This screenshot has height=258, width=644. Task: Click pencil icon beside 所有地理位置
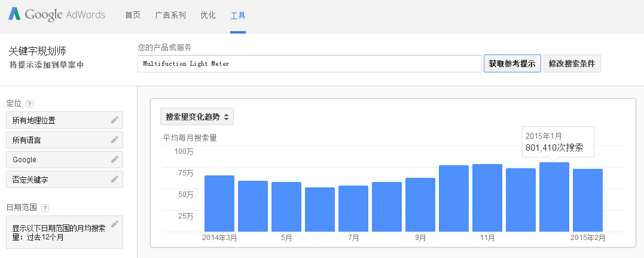coord(115,120)
